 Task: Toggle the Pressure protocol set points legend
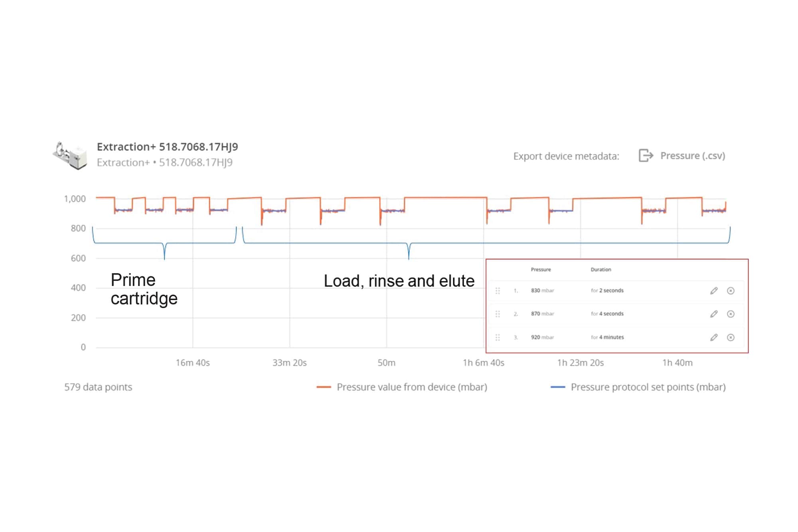(x=648, y=387)
